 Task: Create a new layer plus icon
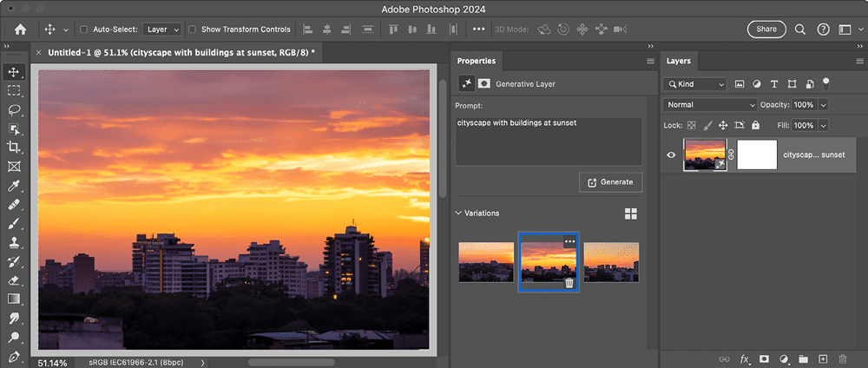[x=823, y=359]
